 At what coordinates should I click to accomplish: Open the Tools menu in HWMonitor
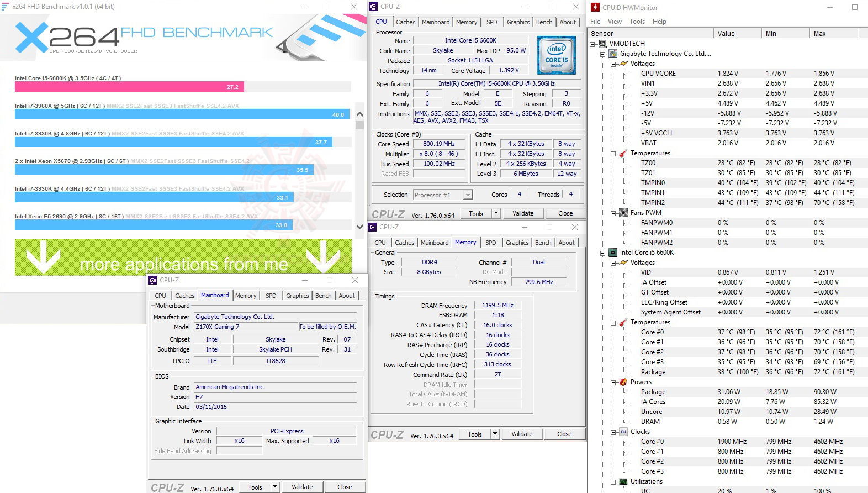637,22
